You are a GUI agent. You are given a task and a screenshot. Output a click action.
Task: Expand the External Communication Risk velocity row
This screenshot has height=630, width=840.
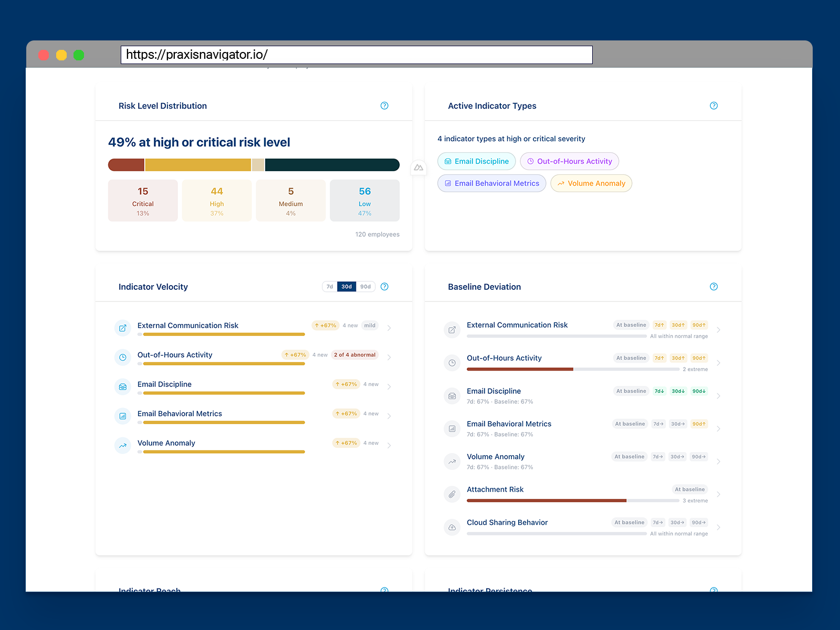click(x=389, y=328)
